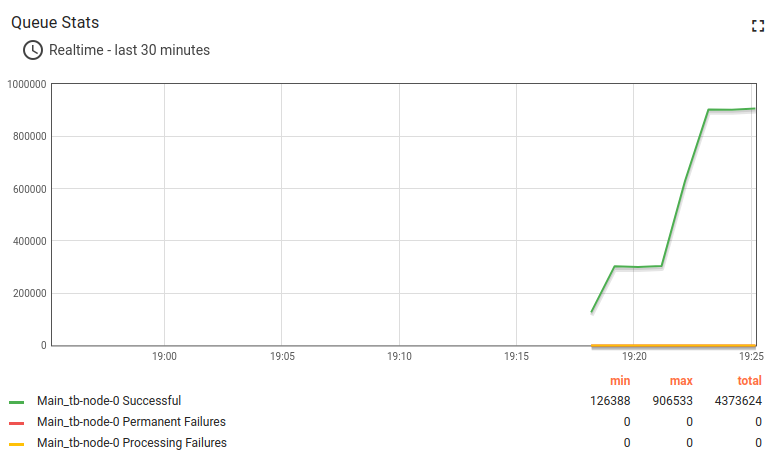The image size is (777, 460).
Task: Click the 1000000 y-axis label
Action: tap(27, 84)
